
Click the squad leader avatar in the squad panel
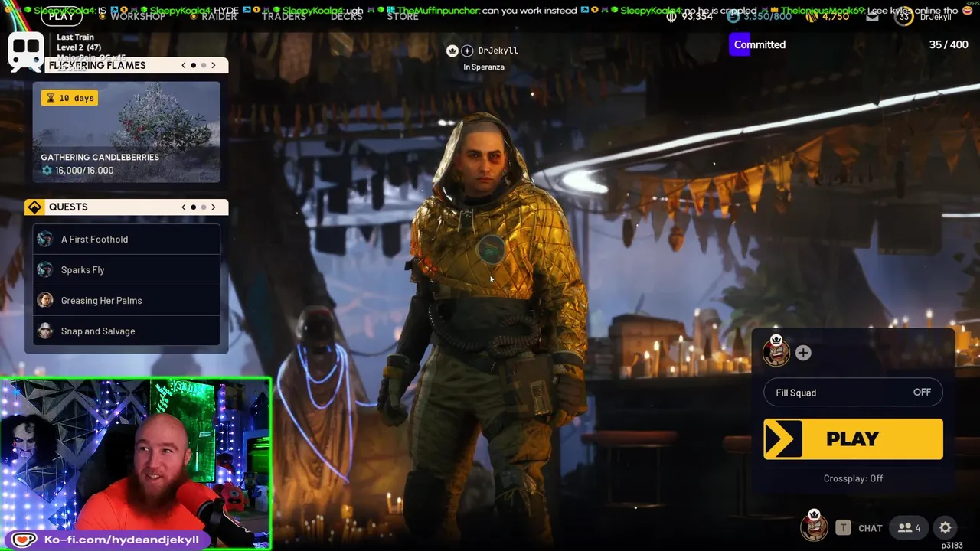pyautogui.click(x=776, y=351)
